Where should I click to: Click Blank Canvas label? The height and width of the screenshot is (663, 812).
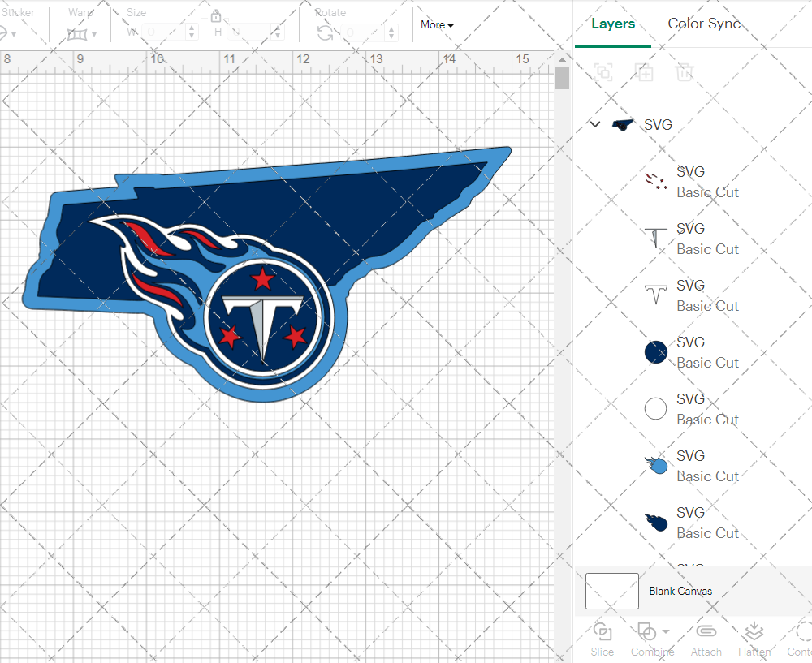pyautogui.click(x=680, y=591)
